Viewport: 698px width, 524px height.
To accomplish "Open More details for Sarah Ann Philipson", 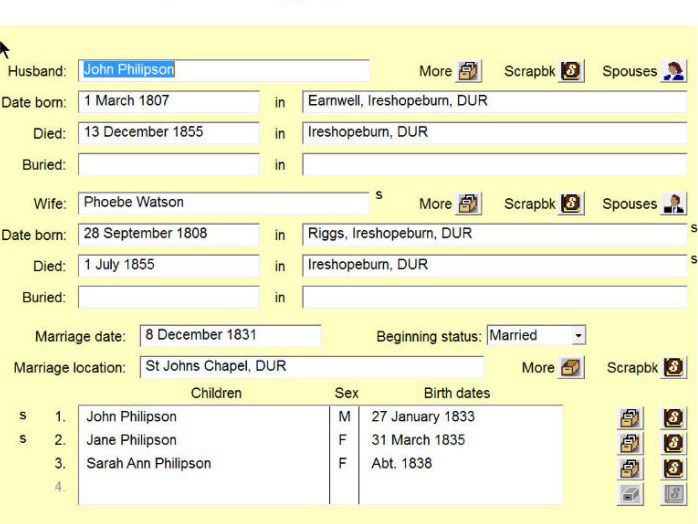I will [x=630, y=468].
